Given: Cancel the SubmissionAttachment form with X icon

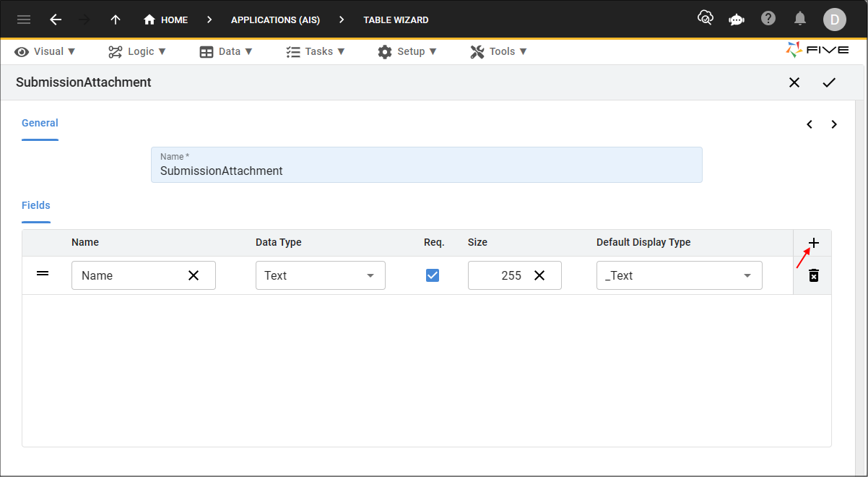Looking at the screenshot, I should tap(794, 82).
